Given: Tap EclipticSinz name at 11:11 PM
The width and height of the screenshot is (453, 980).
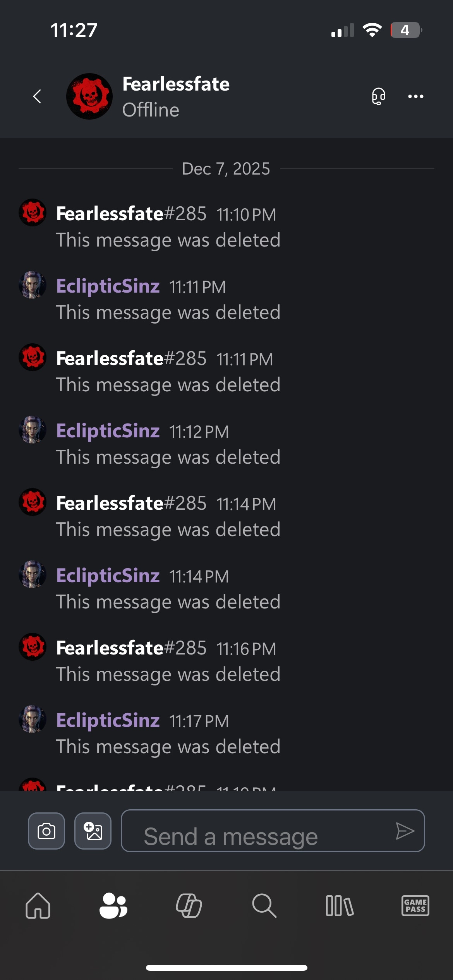Looking at the screenshot, I should click(108, 286).
